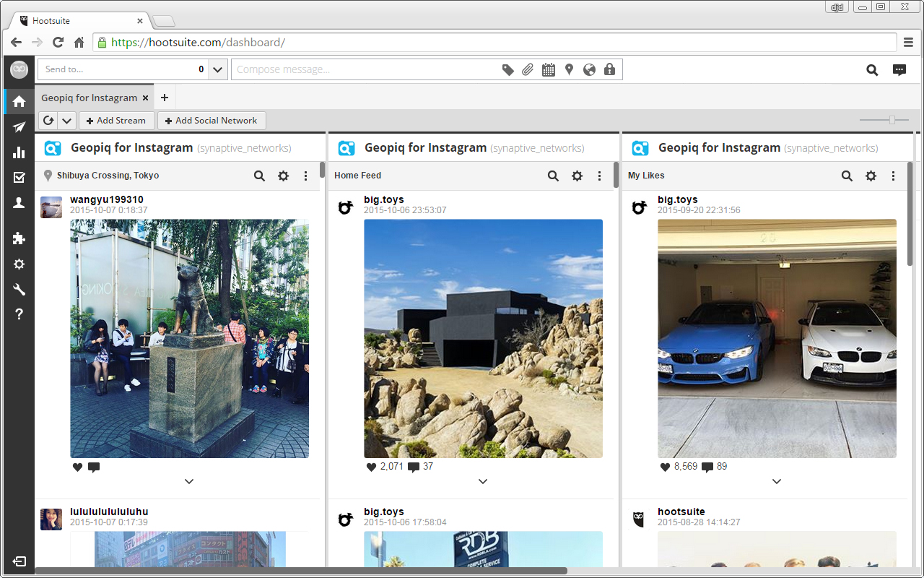Open lulululululuhu username link

point(109,512)
